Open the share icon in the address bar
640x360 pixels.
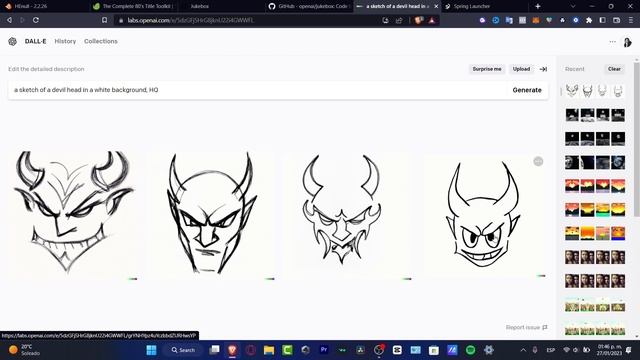tap(399, 20)
